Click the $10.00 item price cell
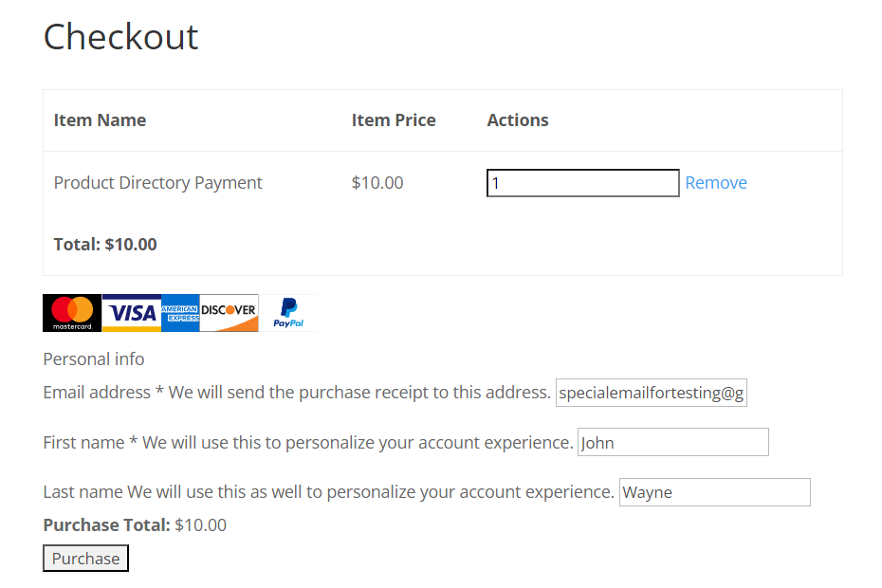Screen dimensions: 882x588 coord(377,183)
